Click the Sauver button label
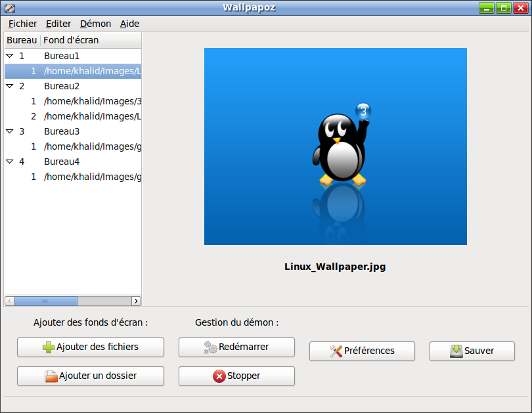The image size is (532, 413). [479, 351]
